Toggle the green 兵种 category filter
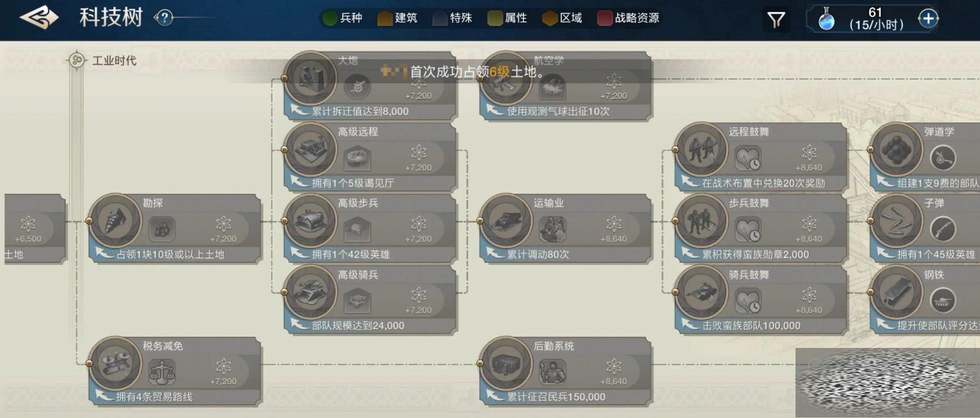 [x=342, y=18]
